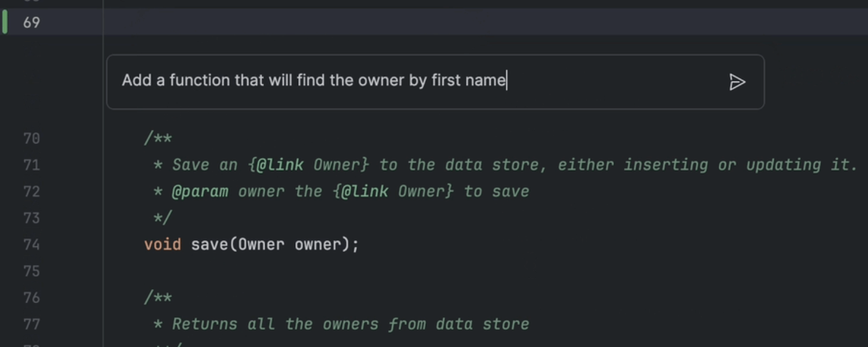The width and height of the screenshot is (868, 347).
Task: Click the "{@link Owner}" reference on line 72
Action: click(x=393, y=191)
